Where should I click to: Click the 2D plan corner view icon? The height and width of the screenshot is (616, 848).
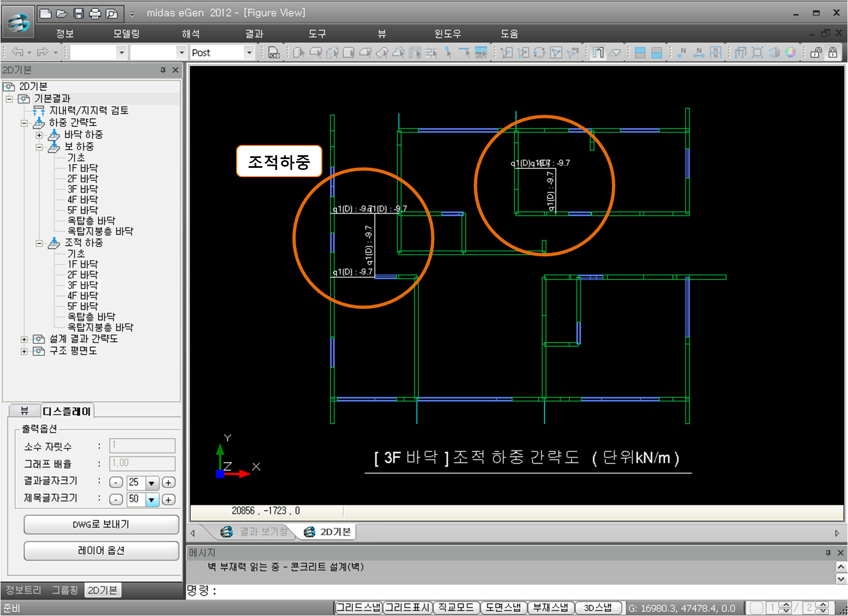pos(598,52)
